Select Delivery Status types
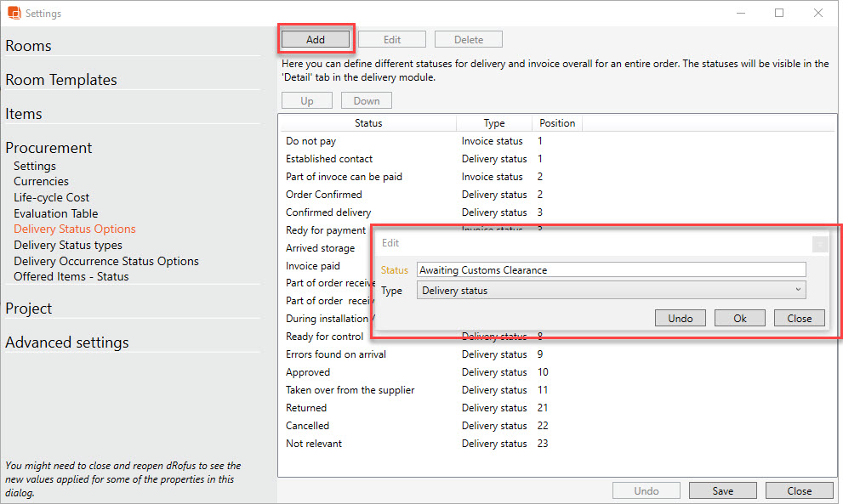Screen dimensions: 843x504 [68, 245]
